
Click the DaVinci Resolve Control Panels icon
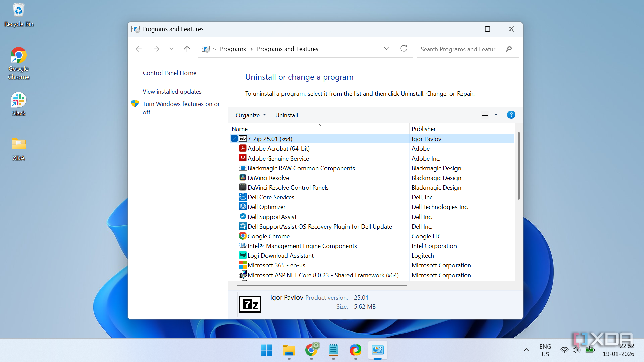[243, 187]
